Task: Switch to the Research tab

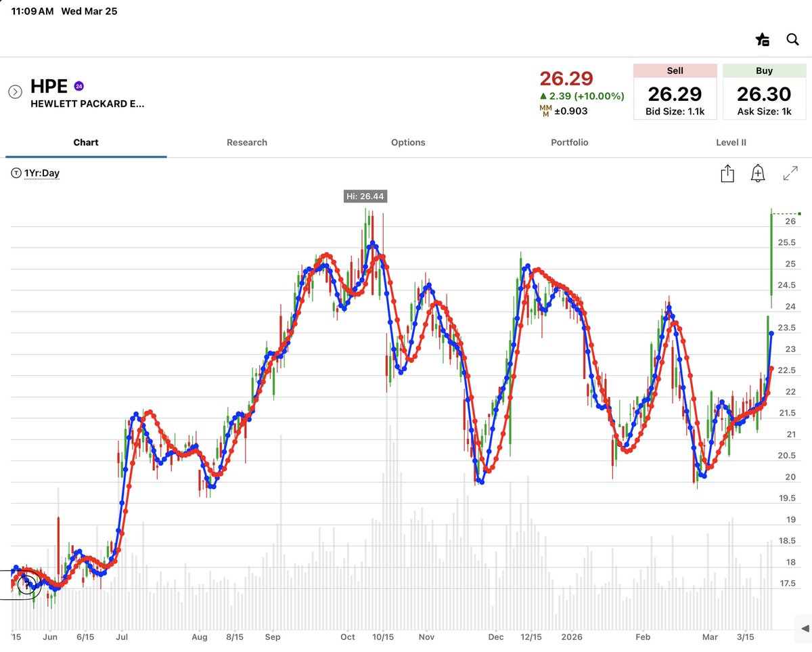Action: [x=247, y=142]
